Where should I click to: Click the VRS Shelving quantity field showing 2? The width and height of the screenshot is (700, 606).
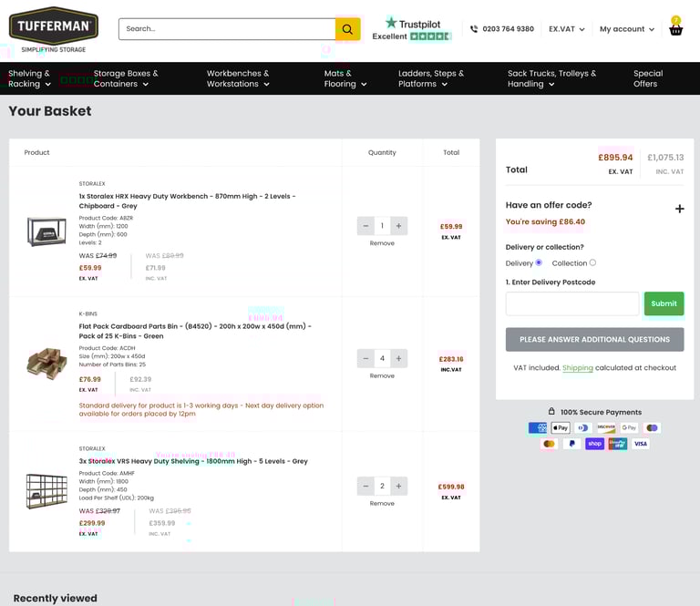[x=382, y=486]
